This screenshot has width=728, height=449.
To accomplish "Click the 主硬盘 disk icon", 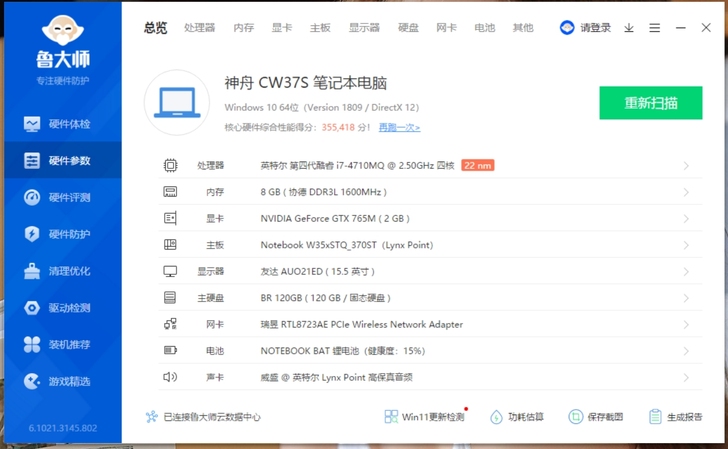I will 170,298.
